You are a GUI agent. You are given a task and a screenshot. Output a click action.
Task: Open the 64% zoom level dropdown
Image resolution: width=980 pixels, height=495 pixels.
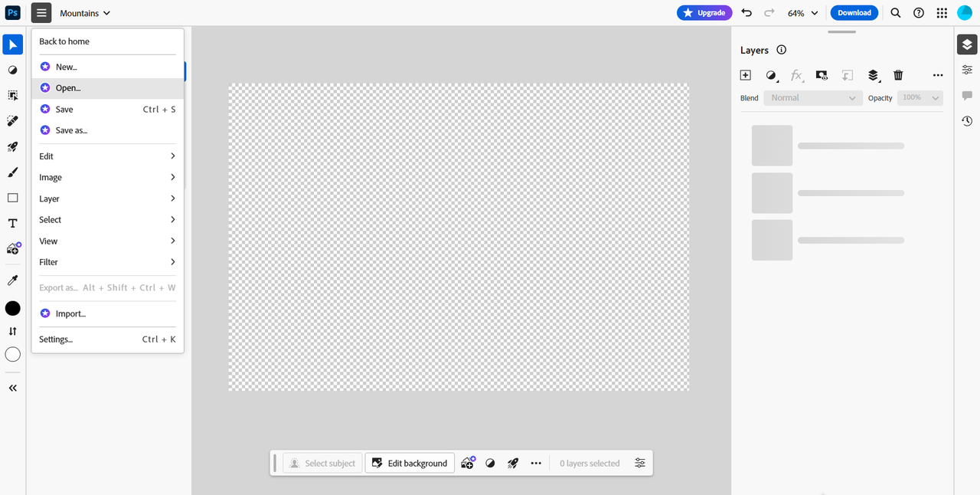tap(802, 13)
